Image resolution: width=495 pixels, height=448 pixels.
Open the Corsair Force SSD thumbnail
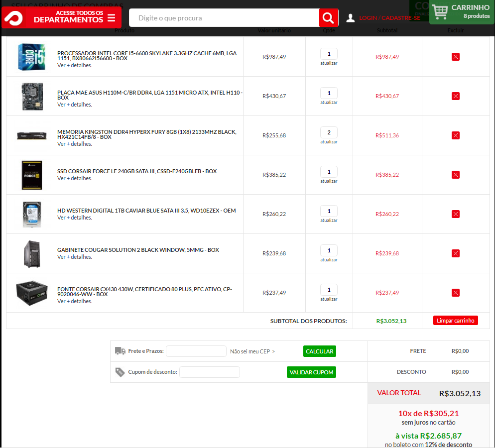point(31,175)
